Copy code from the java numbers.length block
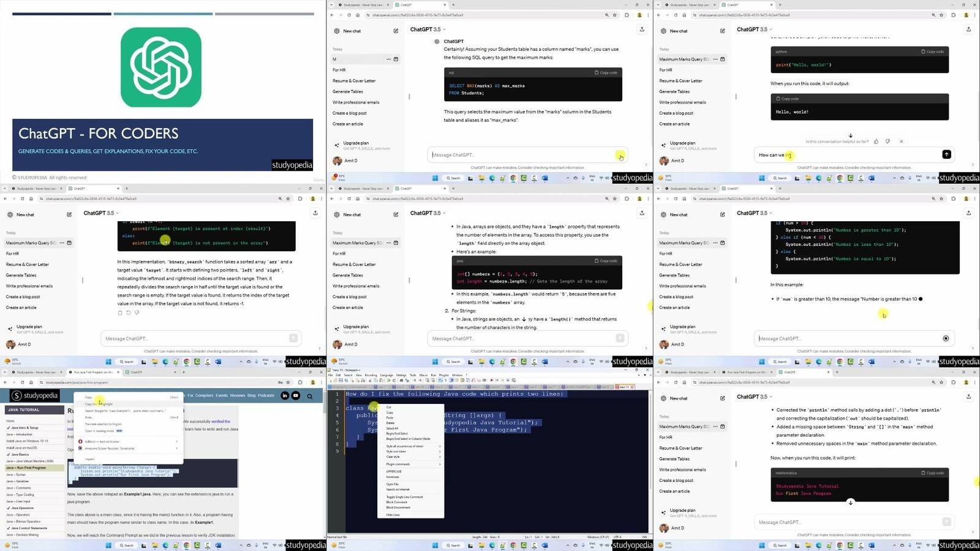Image resolution: width=980 pixels, height=551 pixels. pos(606,260)
